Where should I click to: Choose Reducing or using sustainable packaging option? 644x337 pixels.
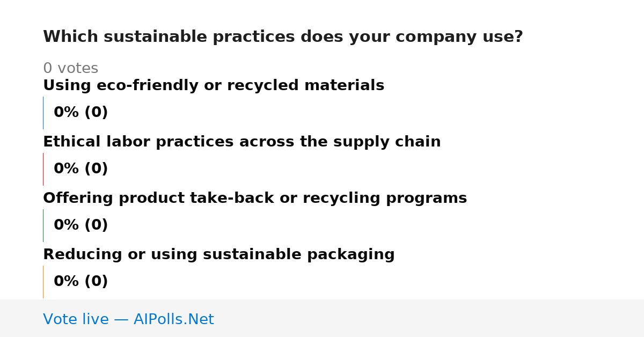218,254
